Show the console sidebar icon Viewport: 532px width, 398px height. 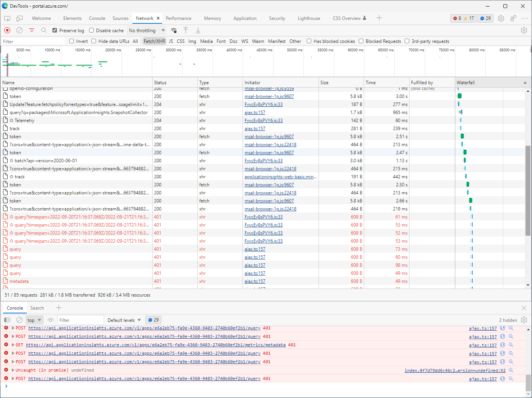point(7,320)
